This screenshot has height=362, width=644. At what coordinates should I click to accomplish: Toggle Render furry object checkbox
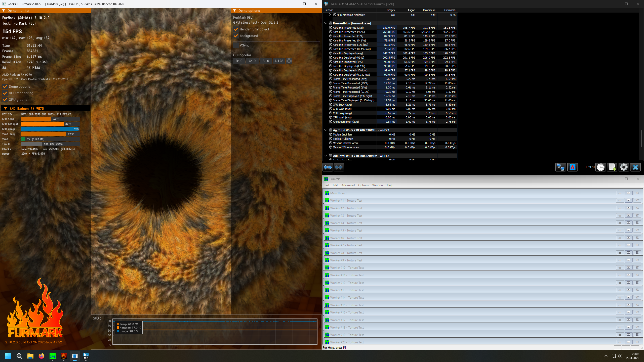[236, 29]
